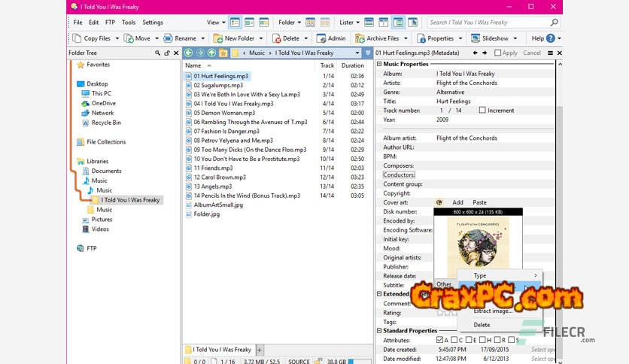
Task: Open the Tools menu
Action: point(129,23)
